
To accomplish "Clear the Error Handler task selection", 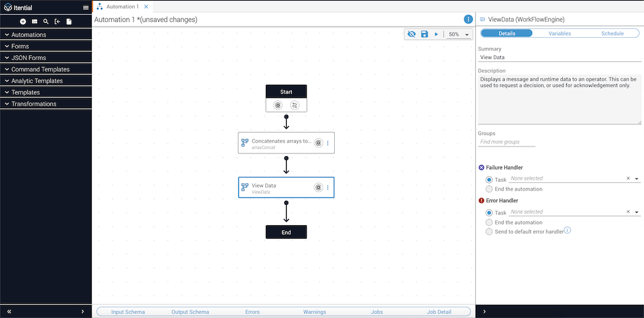I will tap(628, 211).
